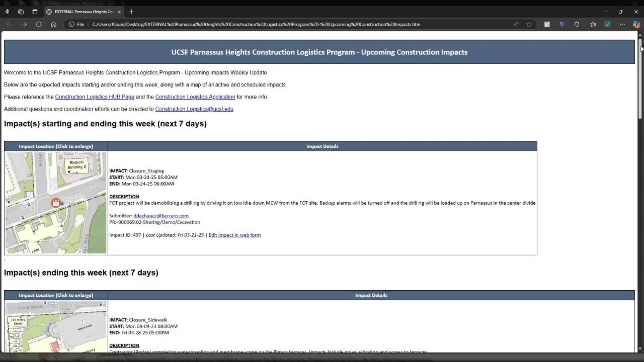Click the browser Refresh icon
The image size is (644, 362).
[39, 24]
